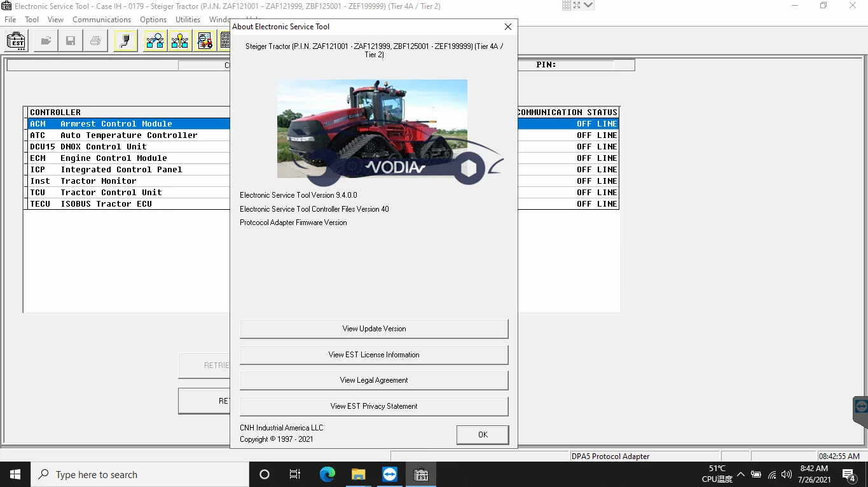Select the ECM Engine Control Module row
The image size is (868, 487).
(x=128, y=158)
